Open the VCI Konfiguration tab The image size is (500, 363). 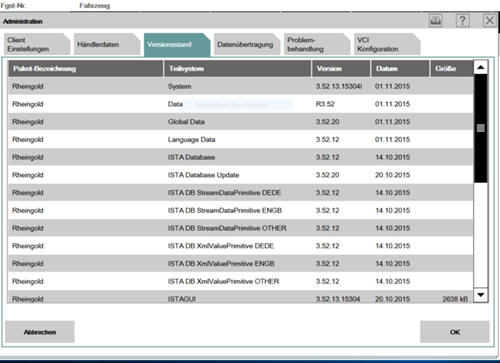(x=387, y=44)
